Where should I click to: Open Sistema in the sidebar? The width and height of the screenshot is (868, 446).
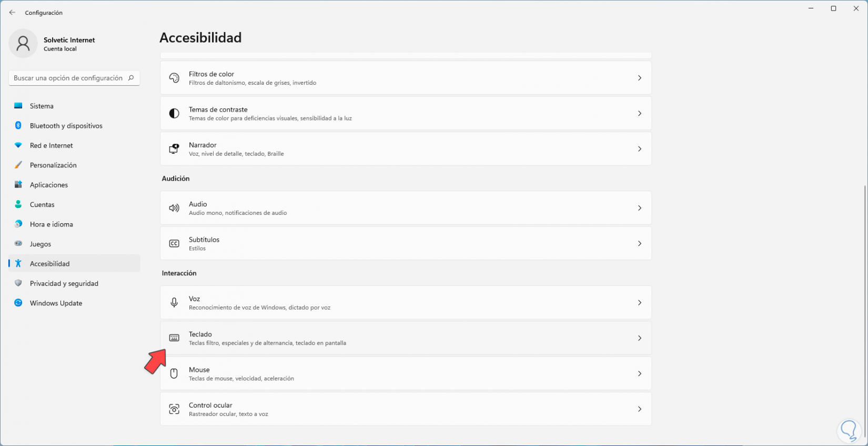click(x=42, y=106)
